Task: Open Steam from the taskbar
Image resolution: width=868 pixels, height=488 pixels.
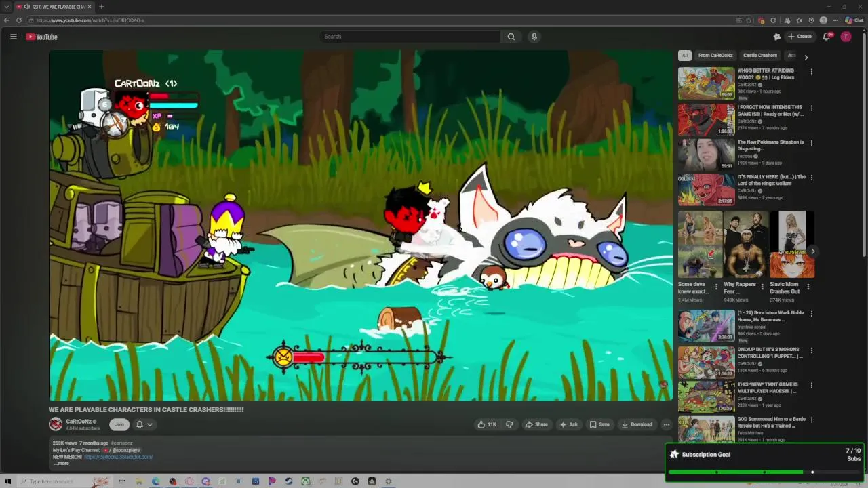Action: (289, 481)
